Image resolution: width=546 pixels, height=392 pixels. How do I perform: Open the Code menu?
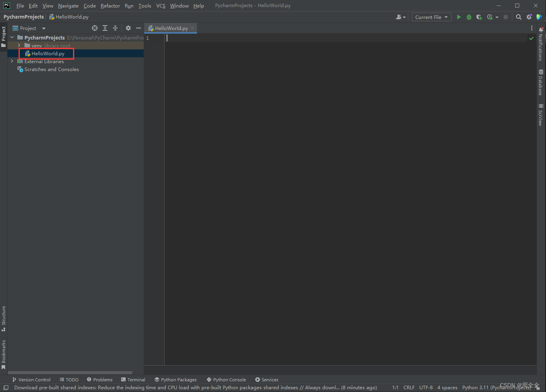point(90,6)
